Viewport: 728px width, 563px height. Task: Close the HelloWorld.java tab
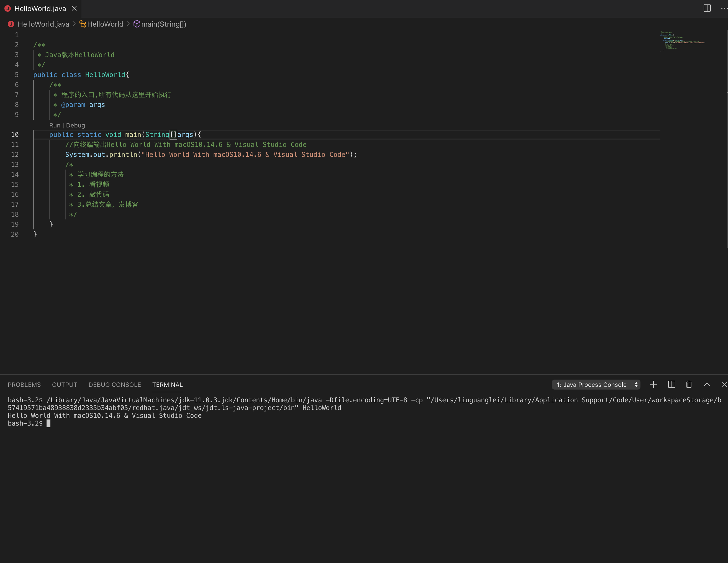[x=74, y=8]
